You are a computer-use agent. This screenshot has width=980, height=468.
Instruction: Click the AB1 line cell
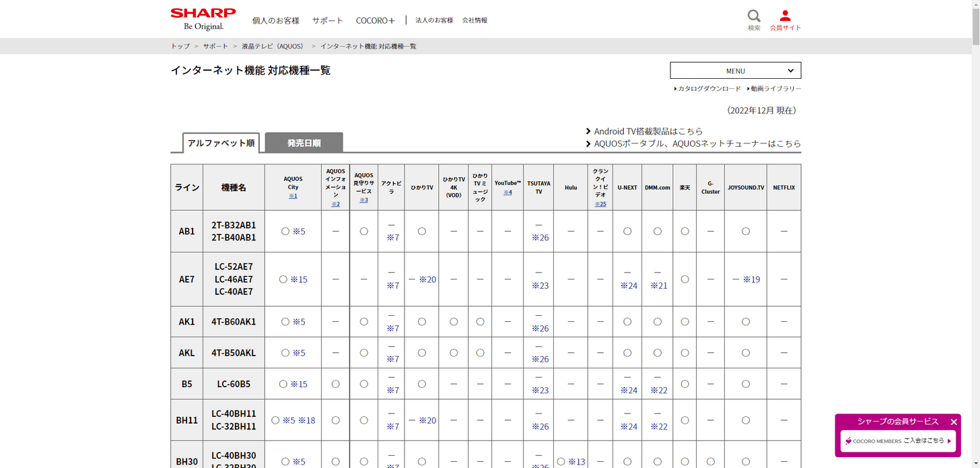point(186,231)
